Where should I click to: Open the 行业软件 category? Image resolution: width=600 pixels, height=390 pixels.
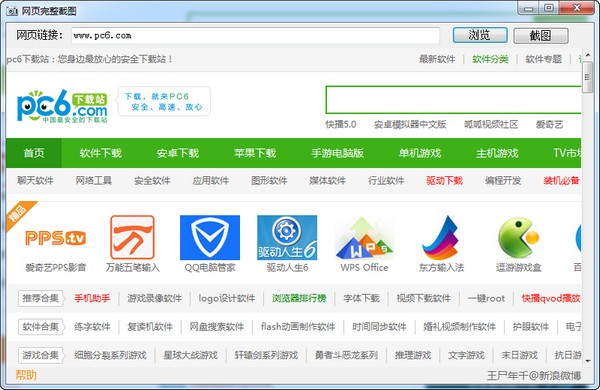386,180
